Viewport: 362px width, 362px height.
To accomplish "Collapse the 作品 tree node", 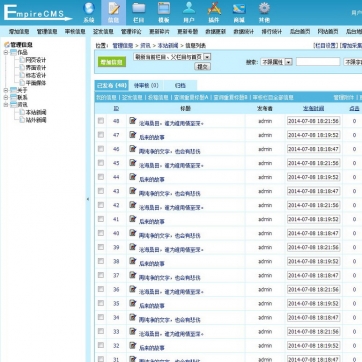I will [6, 52].
